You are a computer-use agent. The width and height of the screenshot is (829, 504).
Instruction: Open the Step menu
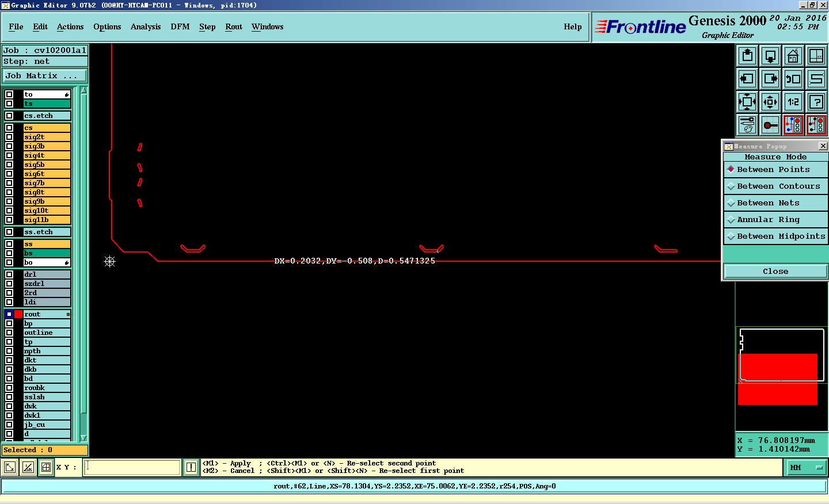pyautogui.click(x=207, y=26)
